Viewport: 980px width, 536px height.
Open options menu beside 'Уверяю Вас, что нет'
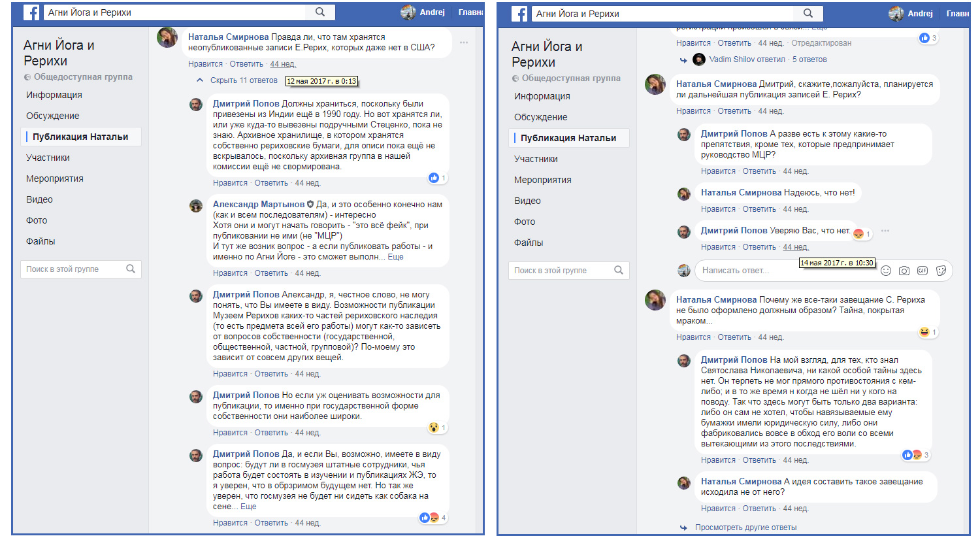click(x=885, y=231)
